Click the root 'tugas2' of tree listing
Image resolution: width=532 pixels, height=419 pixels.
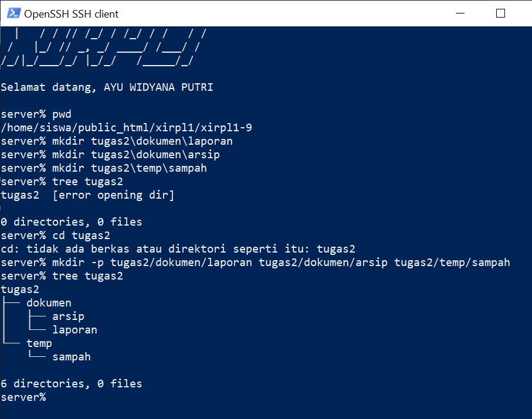pos(20,289)
